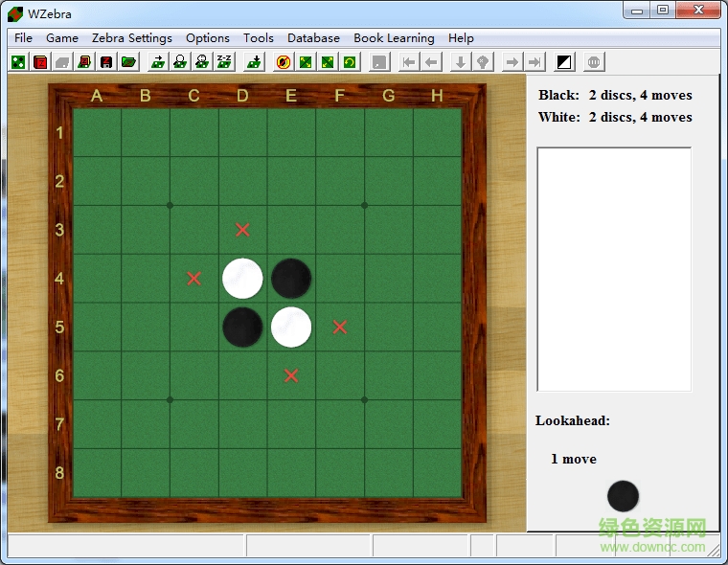728x565 pixels.
Task: Open the Tools menu dropdown
Action: pyautogui.click(x=259, y=38)
